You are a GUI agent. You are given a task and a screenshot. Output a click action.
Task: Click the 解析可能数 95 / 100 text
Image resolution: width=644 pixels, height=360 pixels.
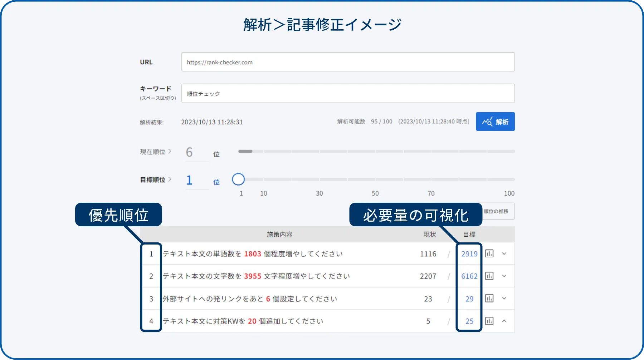(365, 122)
